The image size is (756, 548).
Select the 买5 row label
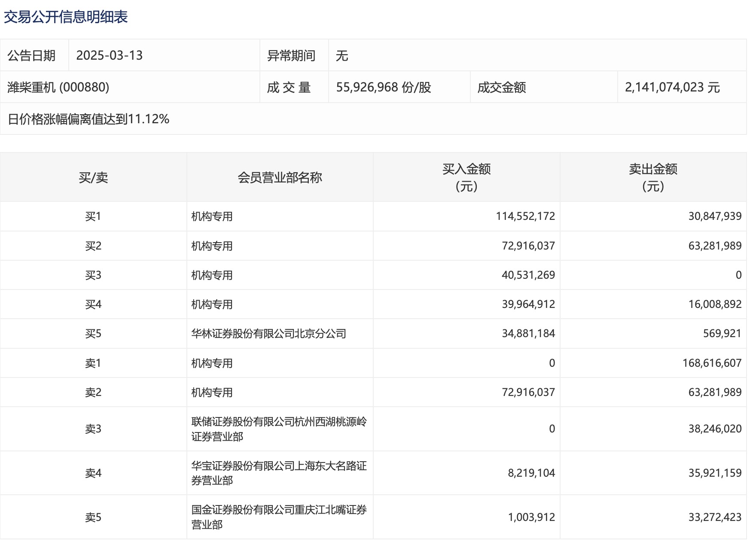pos(93,333)
